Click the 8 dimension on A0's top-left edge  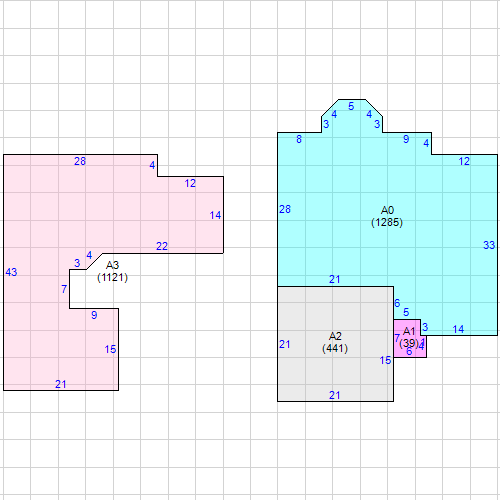click(x=299, y=139)
